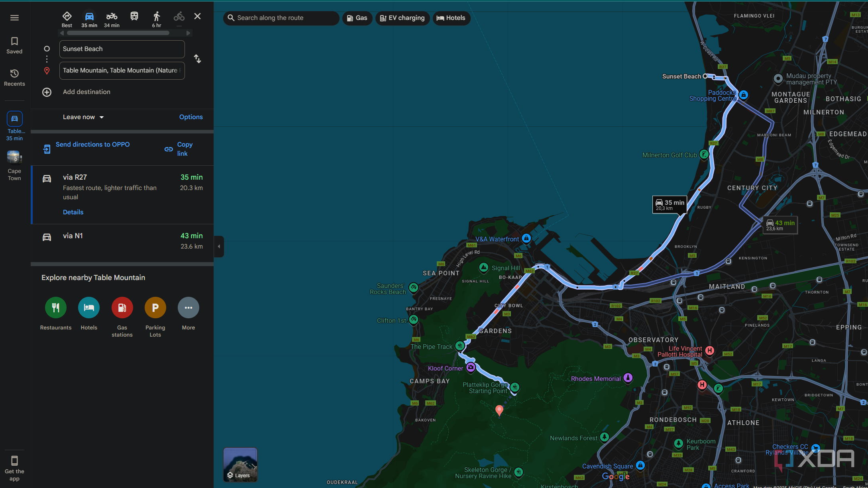Show More nearby categories
The image size is (868, 488).
pyautogui.click(x=189, y=314)
